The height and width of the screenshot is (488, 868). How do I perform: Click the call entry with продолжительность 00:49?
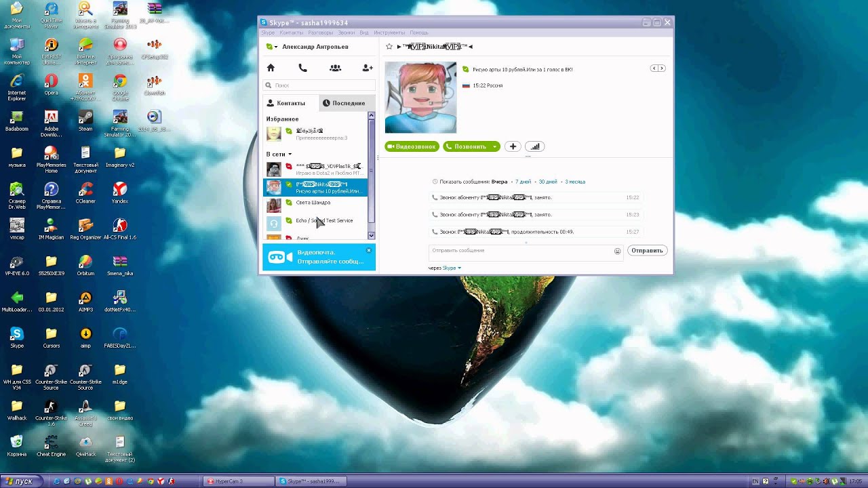[x=535, y=232]
